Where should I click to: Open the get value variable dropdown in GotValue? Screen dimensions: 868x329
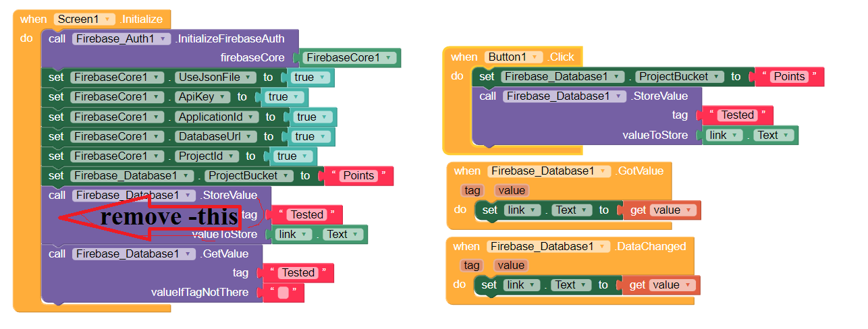673,210
